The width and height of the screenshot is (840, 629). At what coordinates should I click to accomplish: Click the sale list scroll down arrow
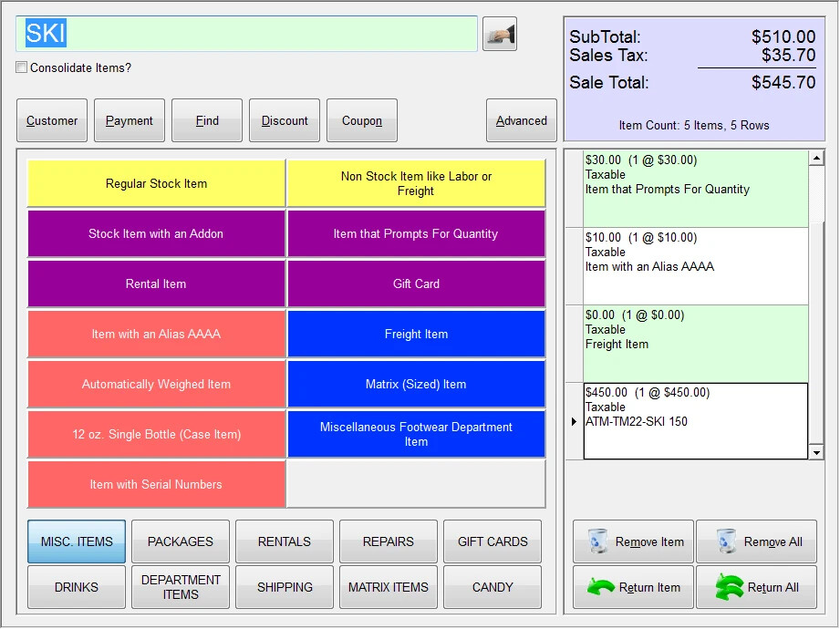pyautogui.click(x=816, y=452)
